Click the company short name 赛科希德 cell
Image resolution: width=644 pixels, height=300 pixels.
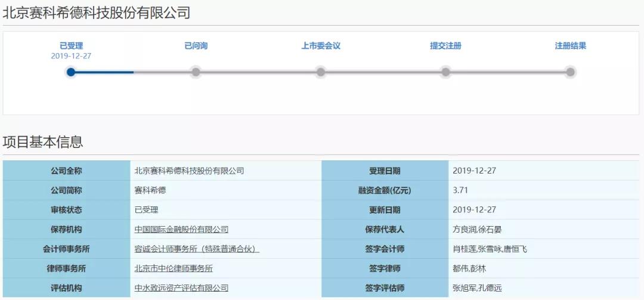click(150, 190)
